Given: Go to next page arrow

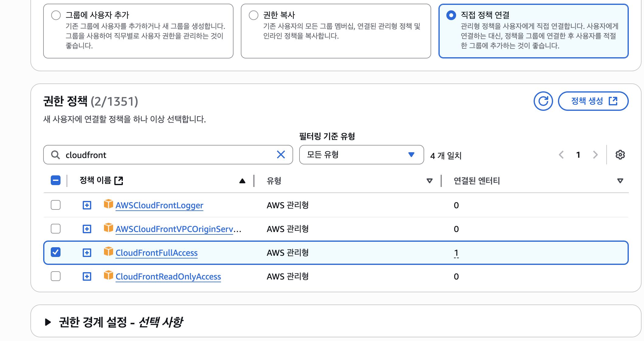Looking at the screenshot, I should pos(595,155).
